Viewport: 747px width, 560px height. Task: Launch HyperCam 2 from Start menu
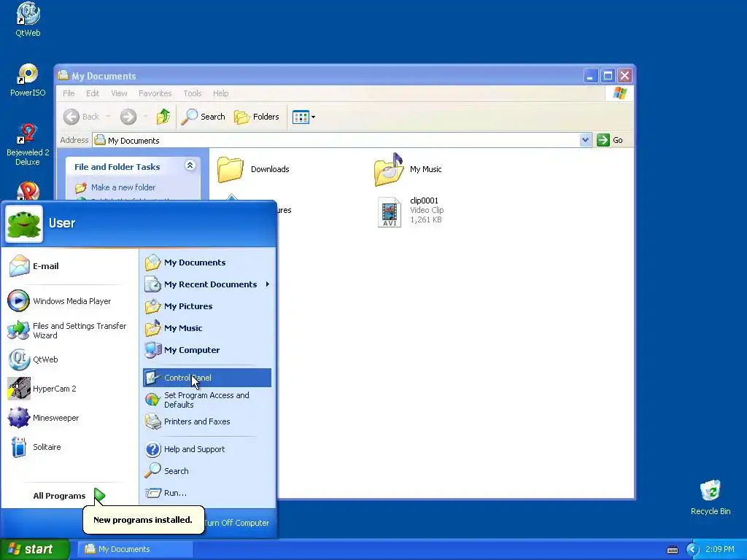pyautogui.click(x=68, y=389)
